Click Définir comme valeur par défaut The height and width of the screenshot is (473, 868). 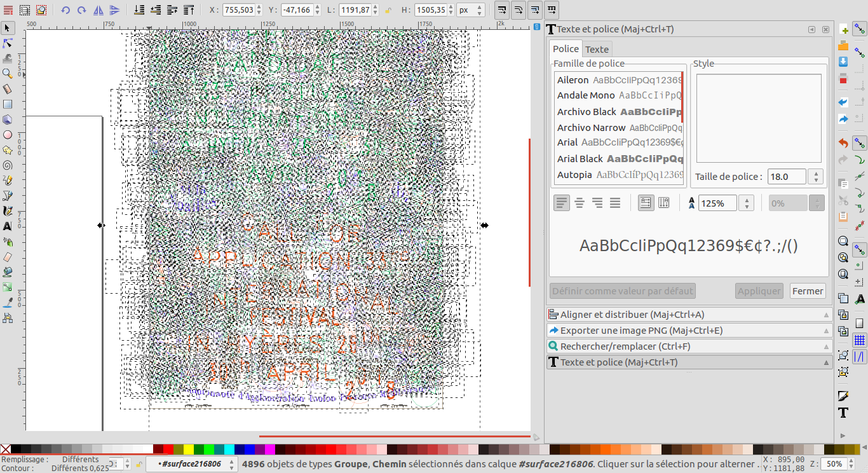622,291
